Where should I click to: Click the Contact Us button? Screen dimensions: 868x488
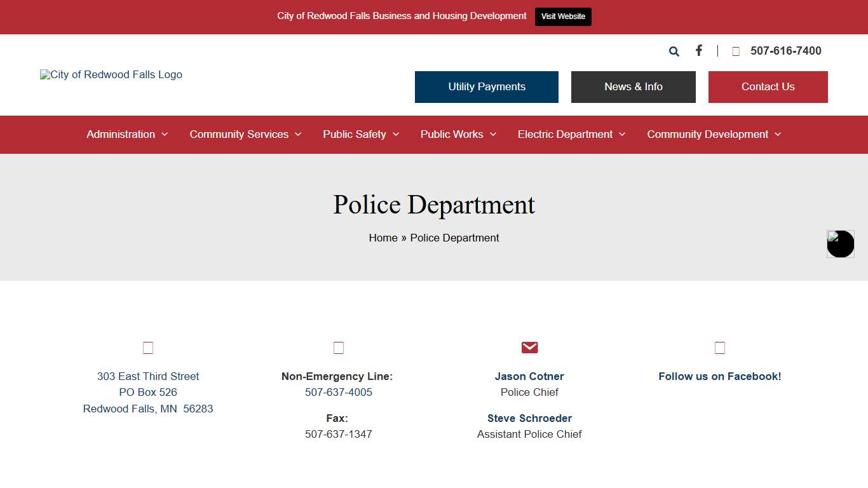pos(768,86)
